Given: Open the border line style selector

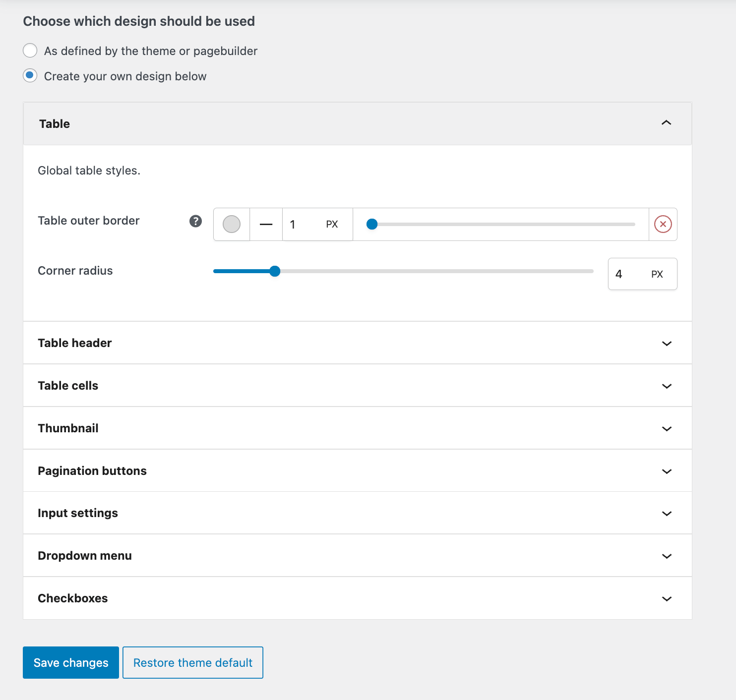Looking at the screenshot, I should (266, 225).
